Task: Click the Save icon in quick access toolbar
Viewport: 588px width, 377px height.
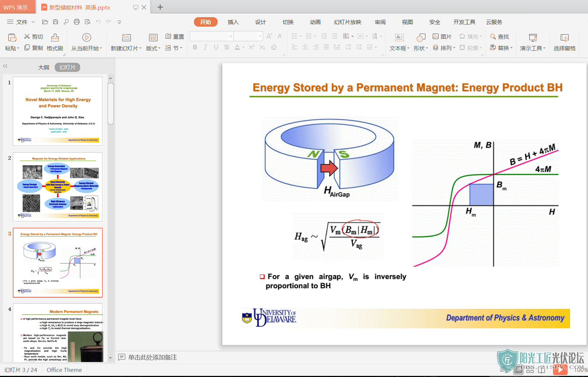Action: click(56, 22)
